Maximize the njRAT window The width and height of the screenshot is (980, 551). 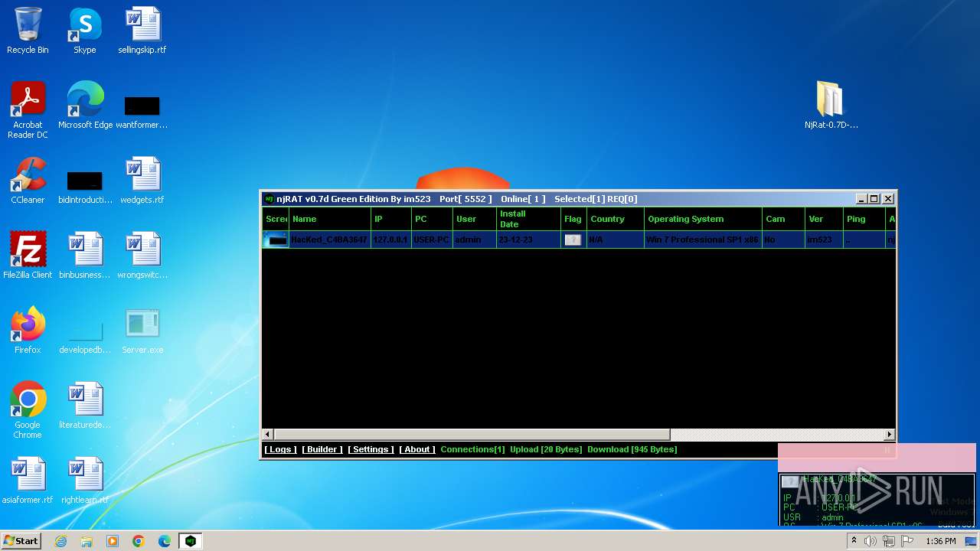874,199
